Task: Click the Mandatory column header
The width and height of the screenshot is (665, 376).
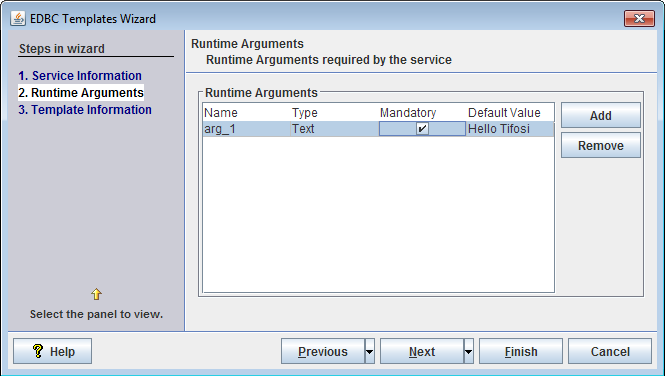Action: (x=408, y=113)
